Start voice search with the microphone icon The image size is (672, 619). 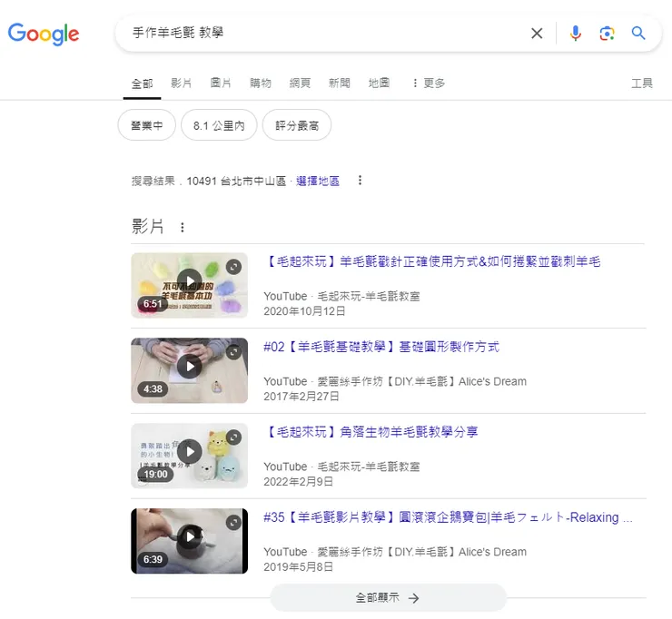576,33
